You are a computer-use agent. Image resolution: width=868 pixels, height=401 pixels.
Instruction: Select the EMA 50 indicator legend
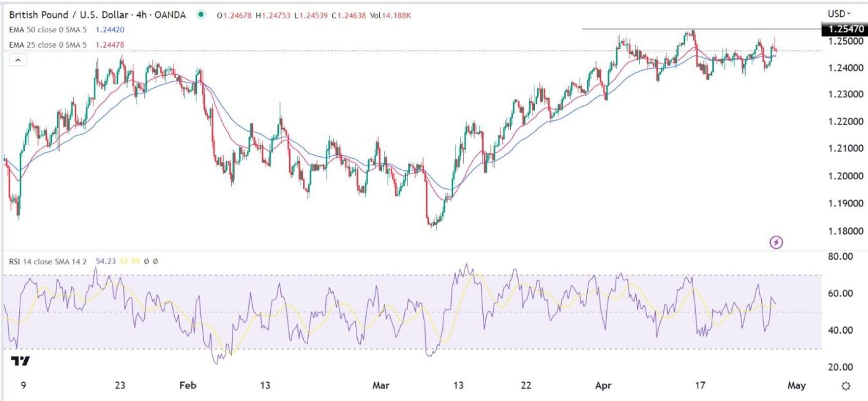[46, 30]
